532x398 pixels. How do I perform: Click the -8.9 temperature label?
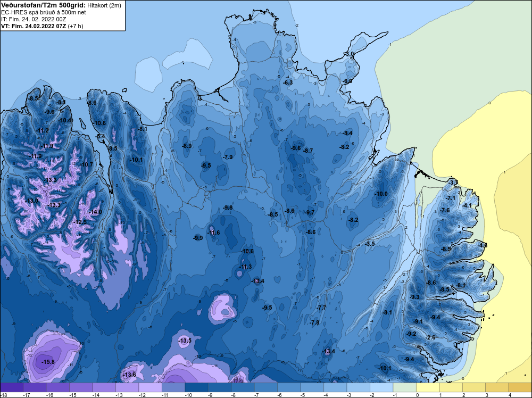coord(187,146)
